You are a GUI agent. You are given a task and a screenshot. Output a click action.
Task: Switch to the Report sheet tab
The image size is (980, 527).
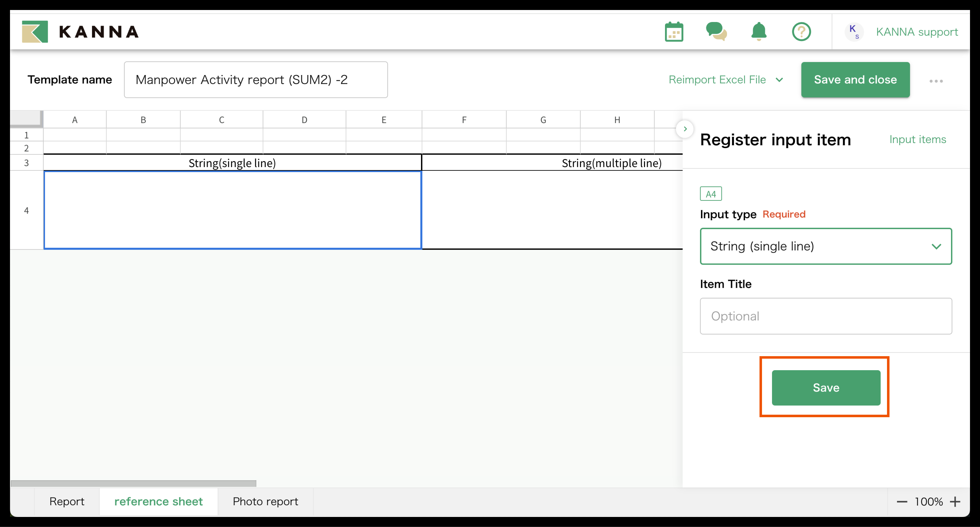click(x=67, y=501)
